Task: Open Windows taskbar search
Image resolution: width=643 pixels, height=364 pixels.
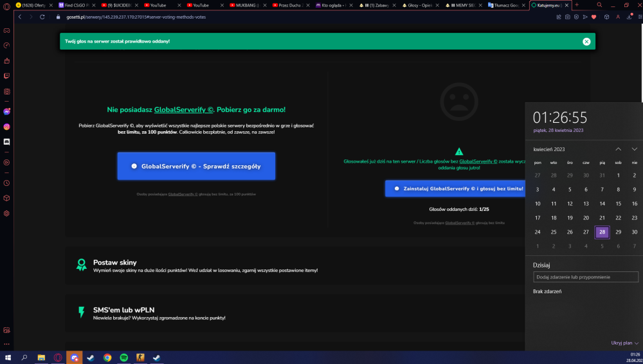Action: pyautogui.click(x=24, y=358)
